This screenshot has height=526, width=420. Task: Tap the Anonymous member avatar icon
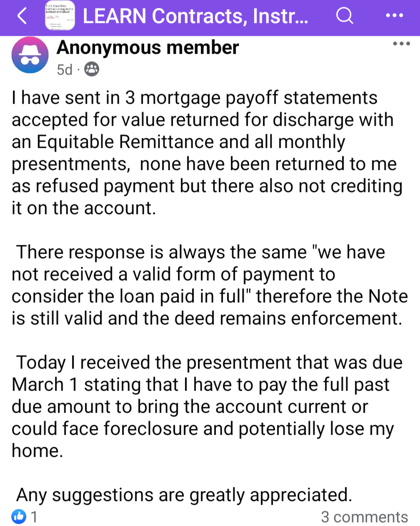coord(30,55)
